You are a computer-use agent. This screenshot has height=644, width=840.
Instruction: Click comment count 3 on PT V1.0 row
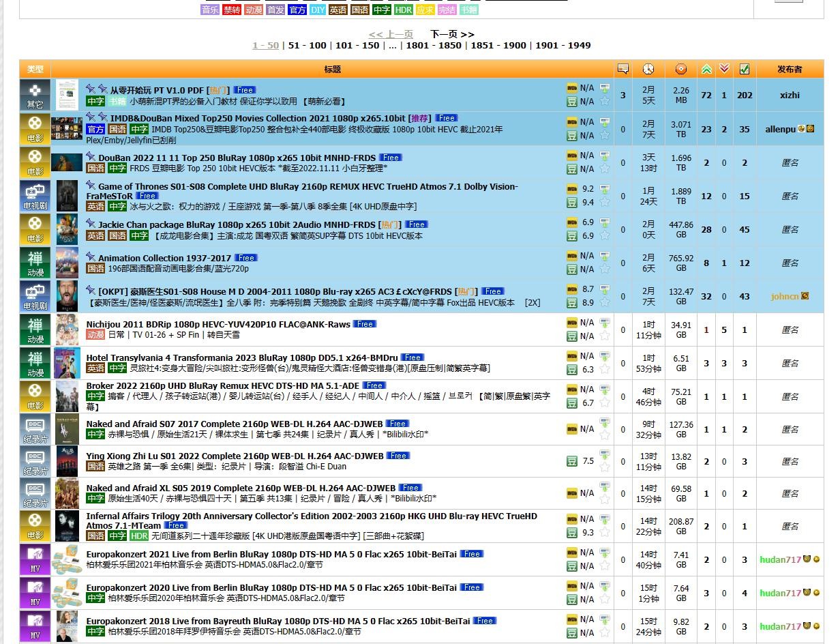622,95
